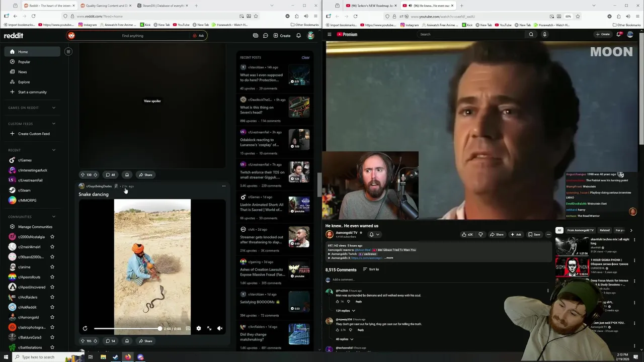Favorite r/ArcRaiders with star

[52, 297]
